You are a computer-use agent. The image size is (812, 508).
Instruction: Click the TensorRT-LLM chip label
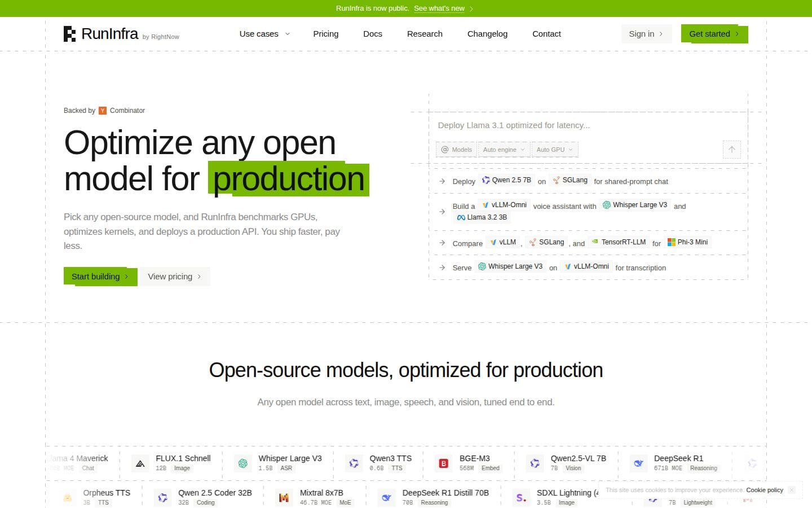[624, 242]
